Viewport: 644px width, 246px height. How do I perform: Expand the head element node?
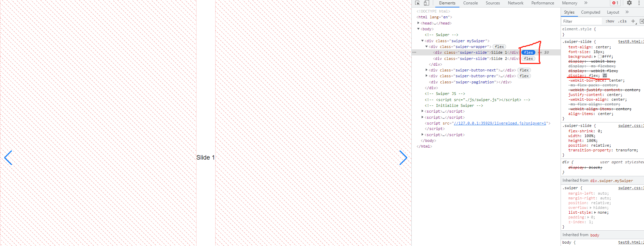click(x=419, y=23)
